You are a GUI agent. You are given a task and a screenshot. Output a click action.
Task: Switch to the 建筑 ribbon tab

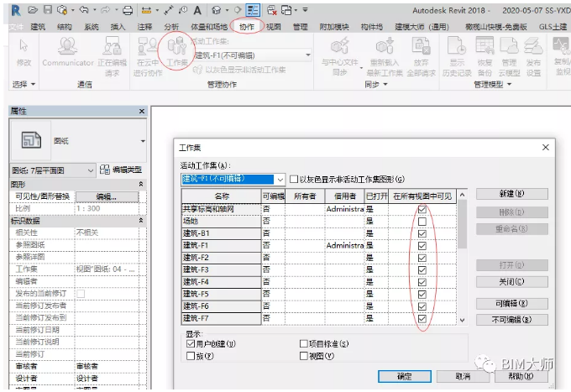point(38,27)
